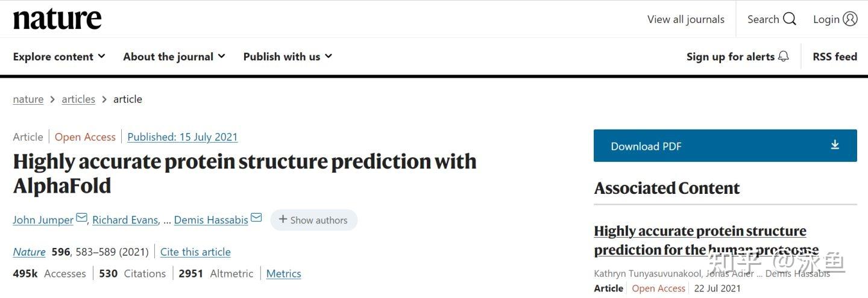The width and height of the screenshot is (868, 298).
Task: Click the Nature logo
Action: point(57,19)
